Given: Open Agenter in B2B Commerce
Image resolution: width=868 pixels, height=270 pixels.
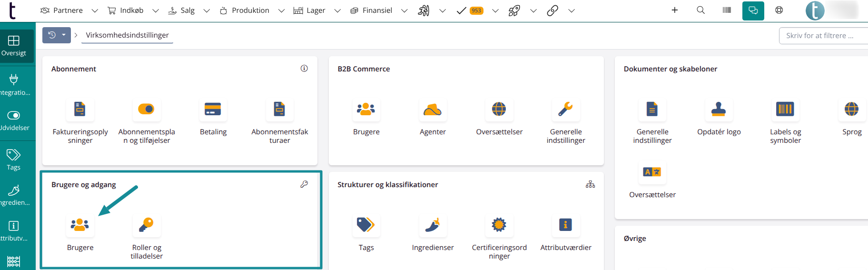Looking at the screenshot, I should point(433,109).
